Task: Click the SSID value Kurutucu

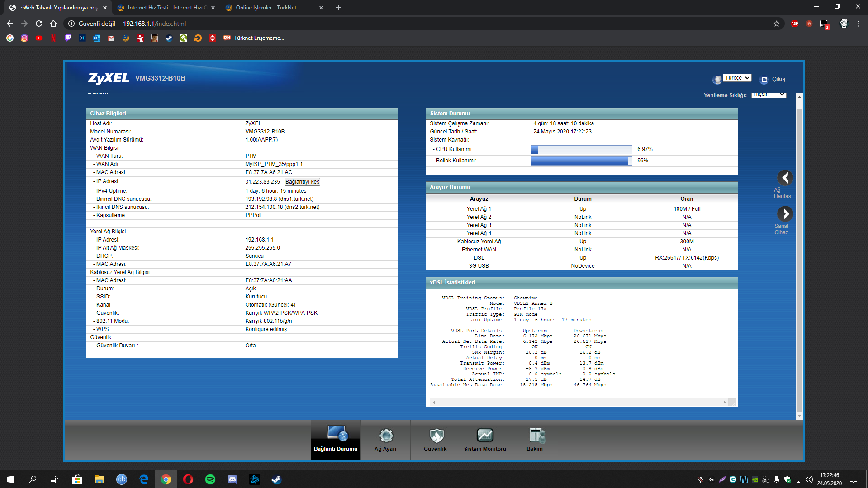Action: click(256, 297)
